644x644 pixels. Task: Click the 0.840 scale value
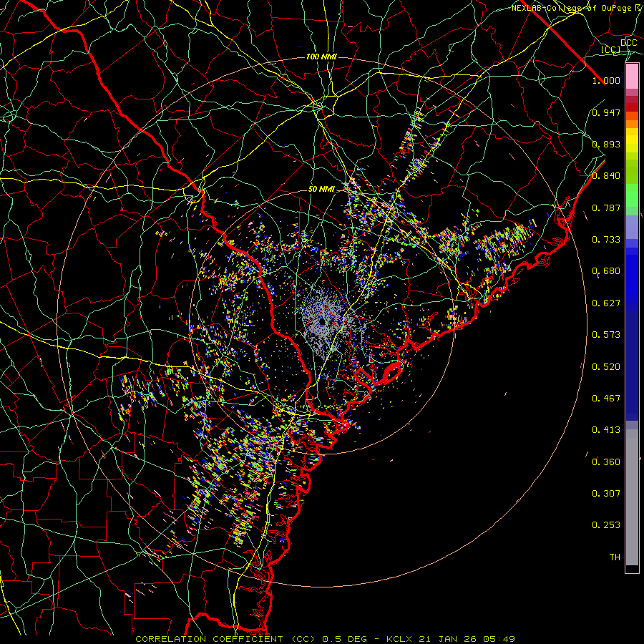point(606,176)
